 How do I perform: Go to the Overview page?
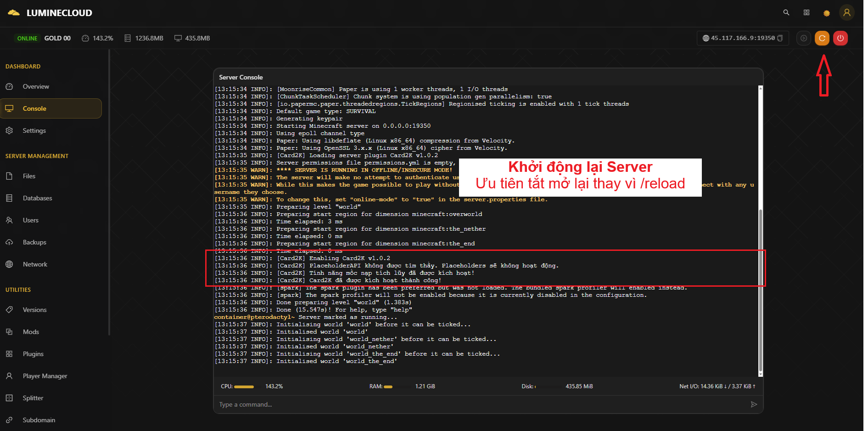(x=36, y=86)
